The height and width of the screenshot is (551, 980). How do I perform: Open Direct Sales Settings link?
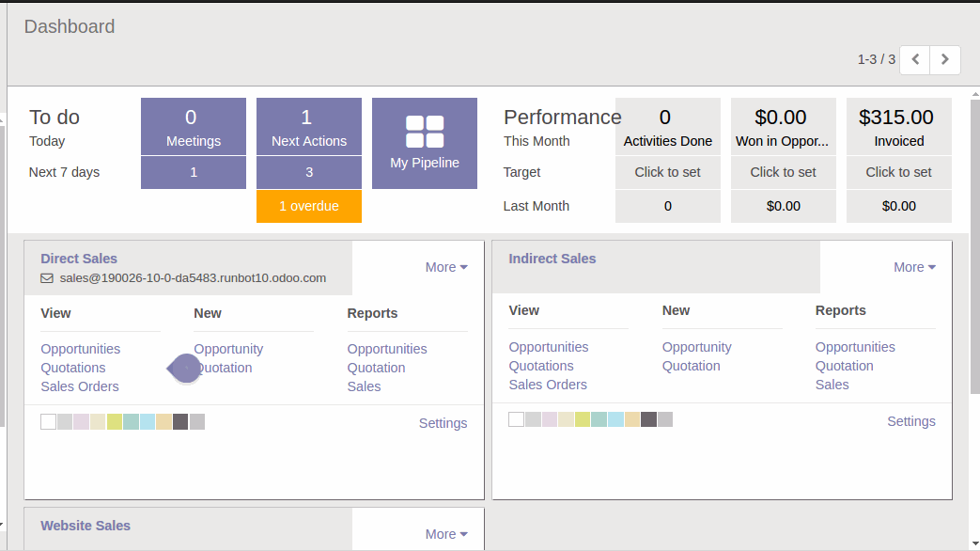443,423
